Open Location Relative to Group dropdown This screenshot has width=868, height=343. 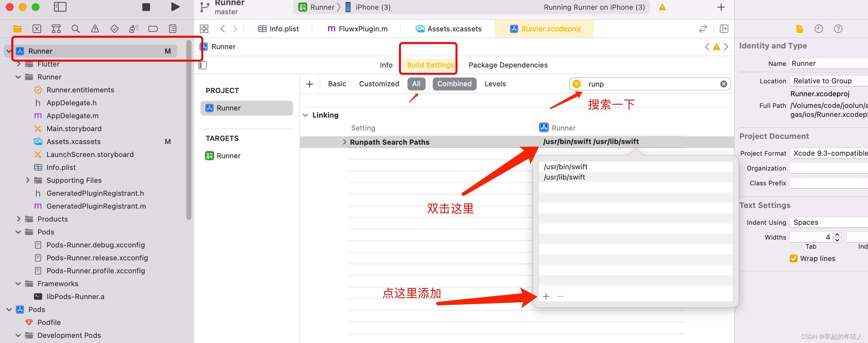(829, 81)
